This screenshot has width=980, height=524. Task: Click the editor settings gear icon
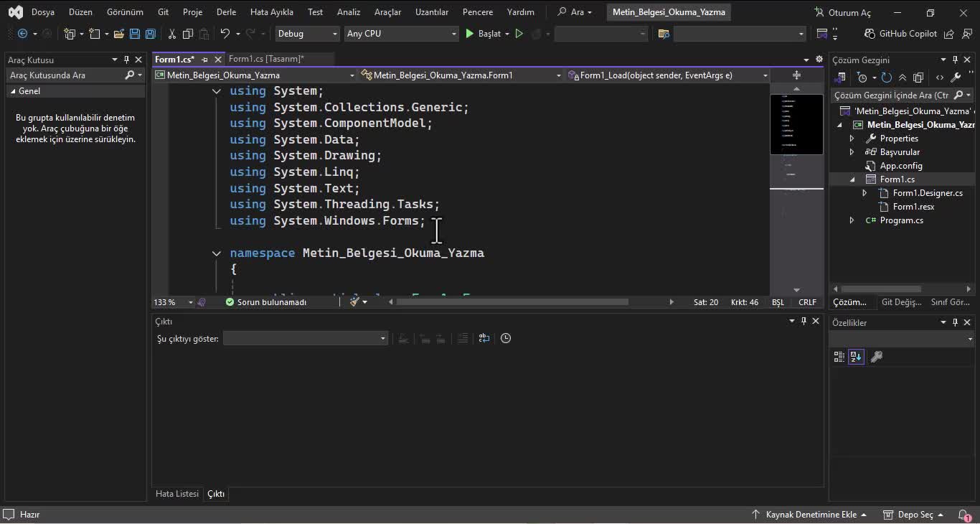click(x=819, y=60)
